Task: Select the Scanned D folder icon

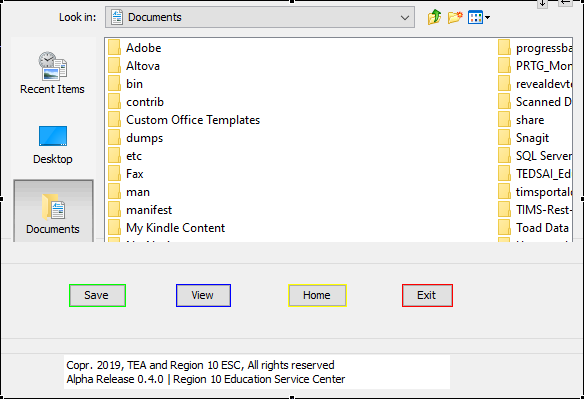Action: [x=504, y=102]
